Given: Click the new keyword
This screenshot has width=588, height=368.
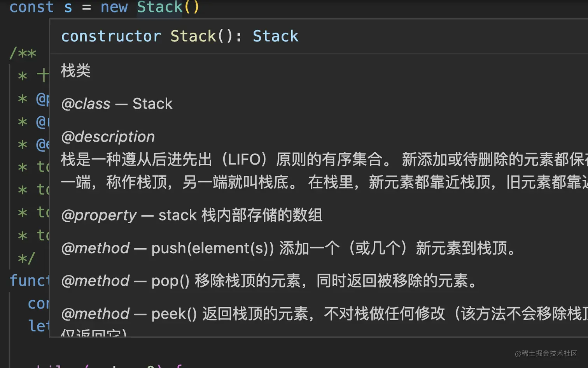Looking at the screenshot, I should point(114,7).
